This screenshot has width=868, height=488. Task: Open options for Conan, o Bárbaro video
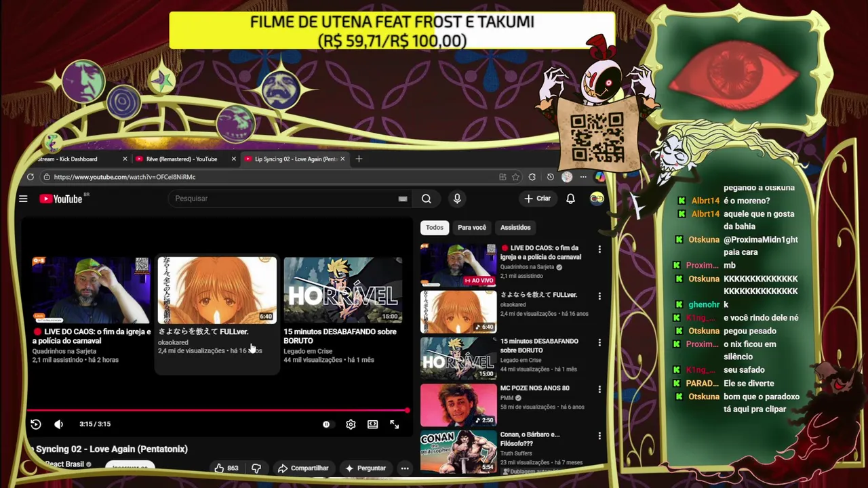599,435
